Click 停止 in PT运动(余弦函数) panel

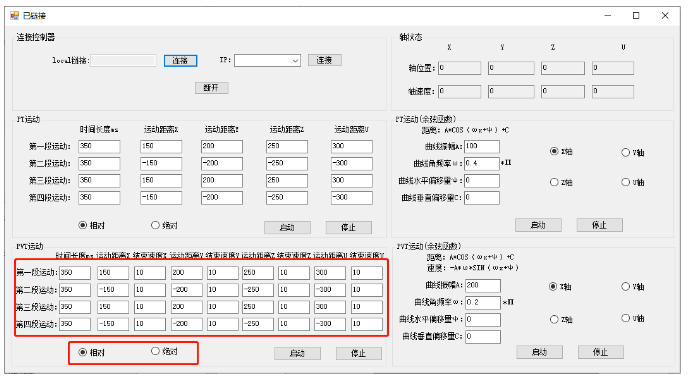click(599, 225)
